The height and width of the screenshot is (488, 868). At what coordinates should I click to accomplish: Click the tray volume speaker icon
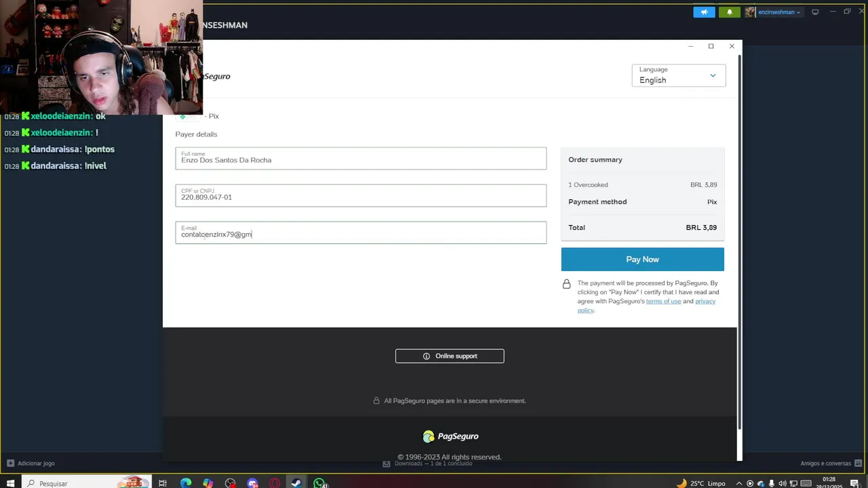[x=783, y=483]
